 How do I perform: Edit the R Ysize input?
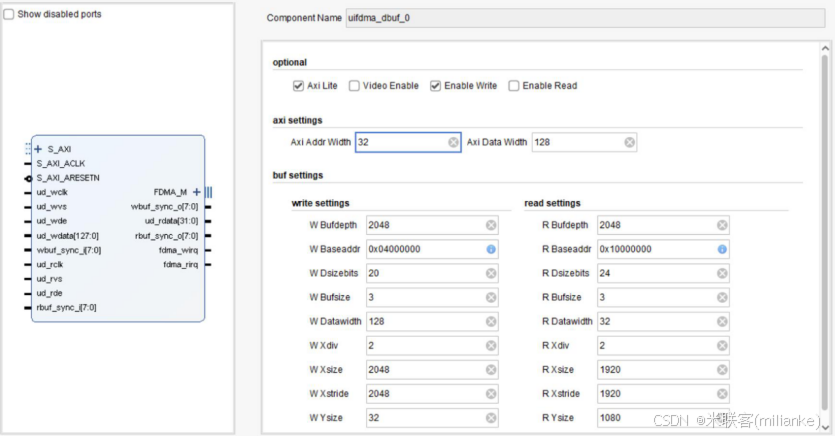(x=663, y=418)
